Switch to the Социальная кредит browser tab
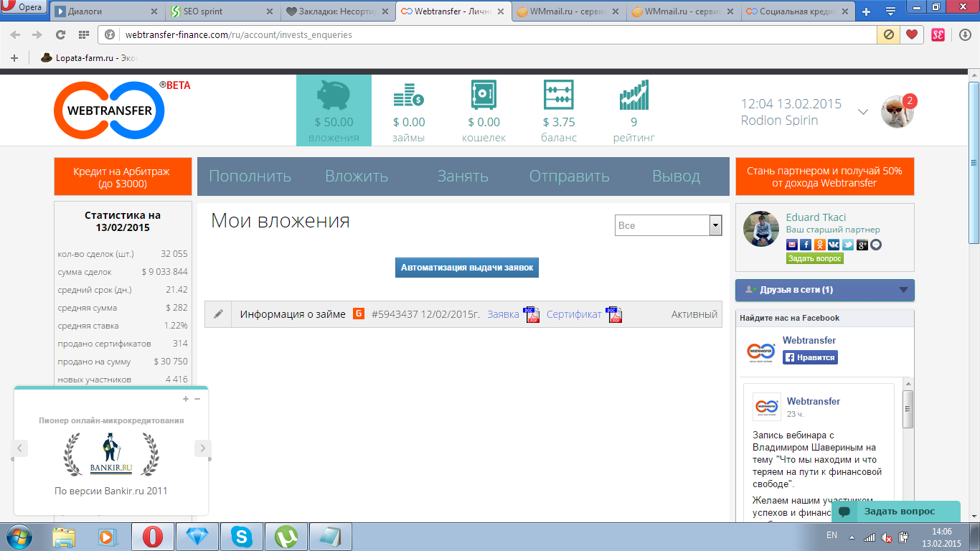The width and height of the screenshot is (980, 551). 798,11
